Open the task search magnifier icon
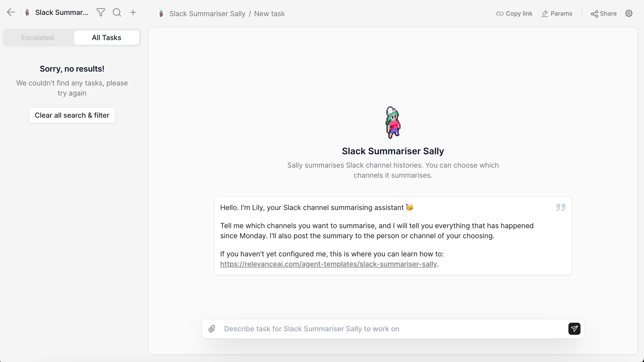 click(117, 12)
